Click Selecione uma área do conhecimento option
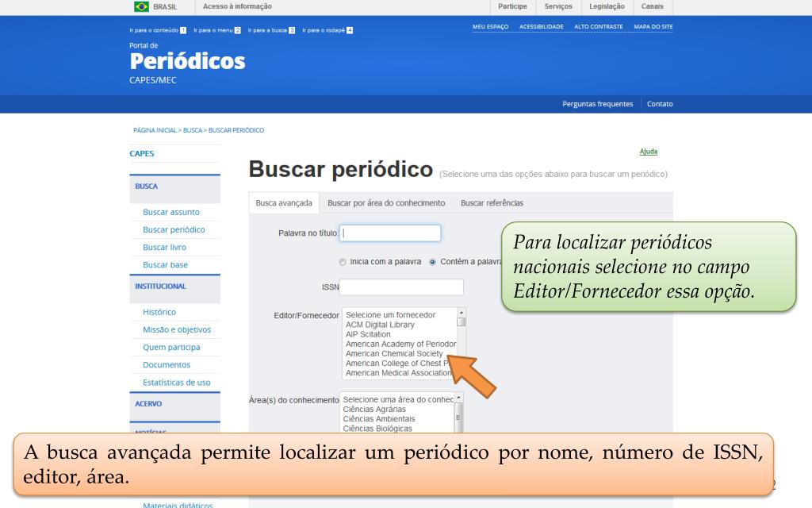The height and width of the screenshot is (508, 812). click(398, 400)
